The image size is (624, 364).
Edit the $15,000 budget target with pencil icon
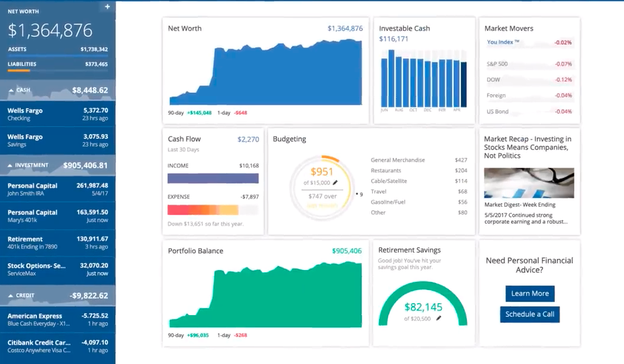[335, 183]
